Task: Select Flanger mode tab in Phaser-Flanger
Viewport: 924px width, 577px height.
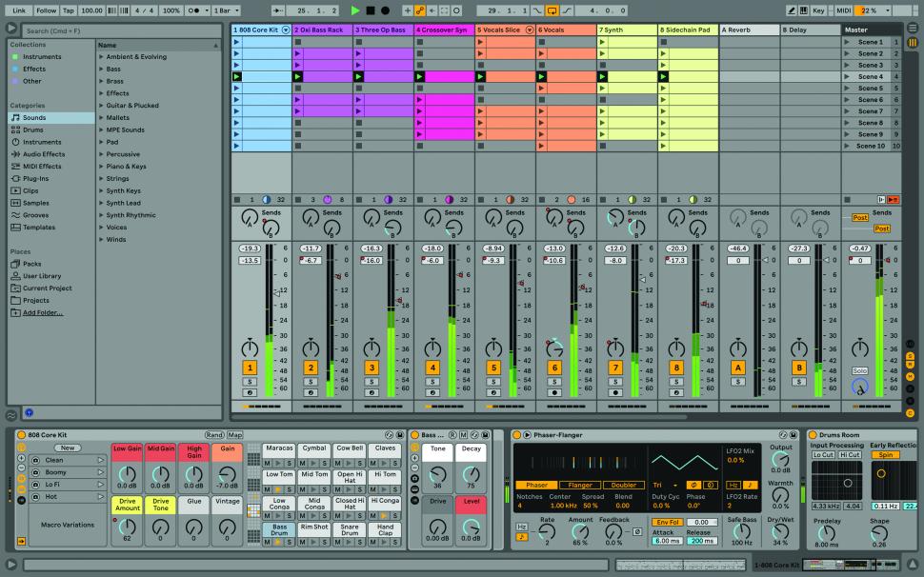Action: click(x=580, y=485)
